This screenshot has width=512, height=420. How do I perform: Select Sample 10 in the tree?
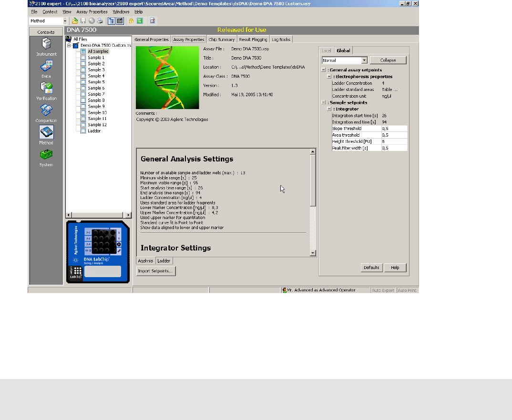pos(97,113)
